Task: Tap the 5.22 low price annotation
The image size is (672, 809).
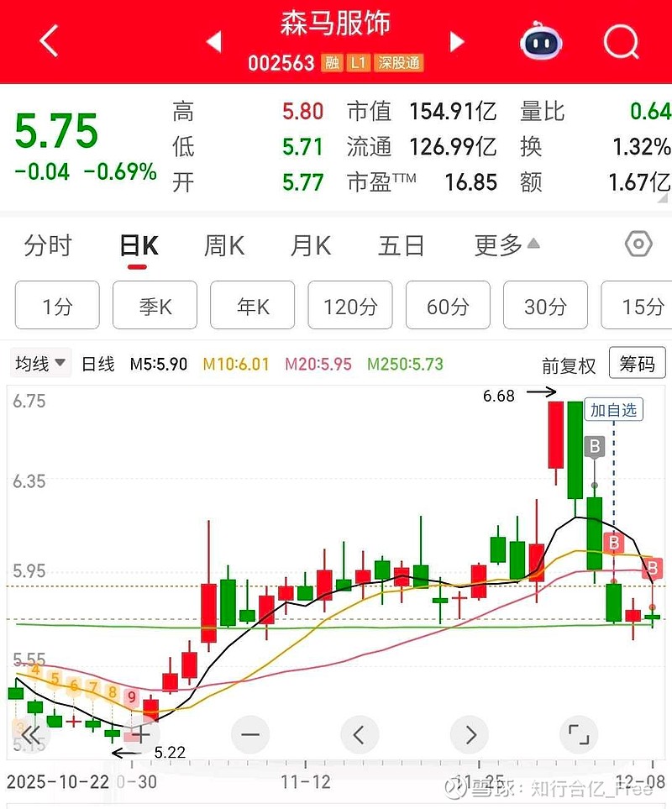Action: [170, 752]
